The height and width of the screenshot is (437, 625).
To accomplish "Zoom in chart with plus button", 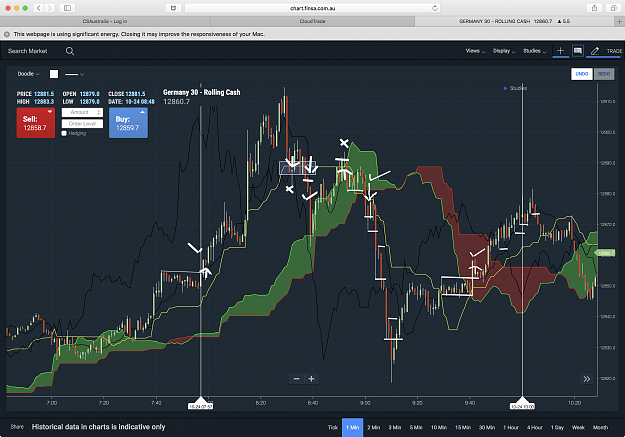I will (x=311, y=379).
